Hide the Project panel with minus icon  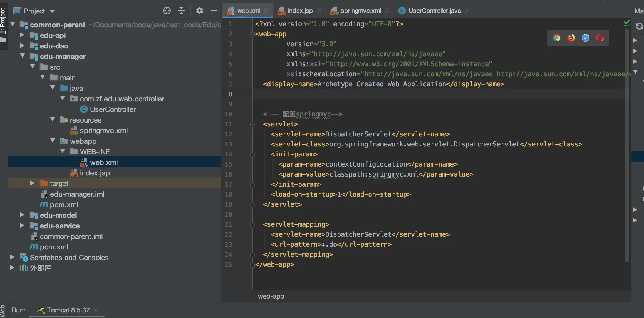214,11
